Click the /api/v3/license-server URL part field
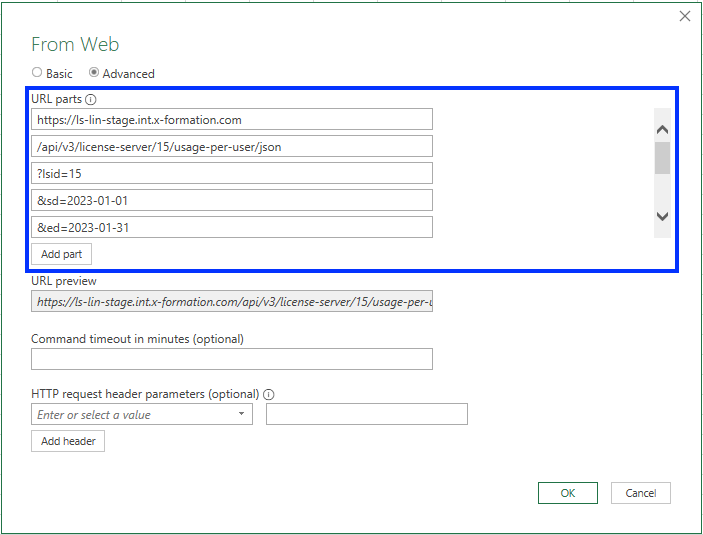 tap(232, 146)
